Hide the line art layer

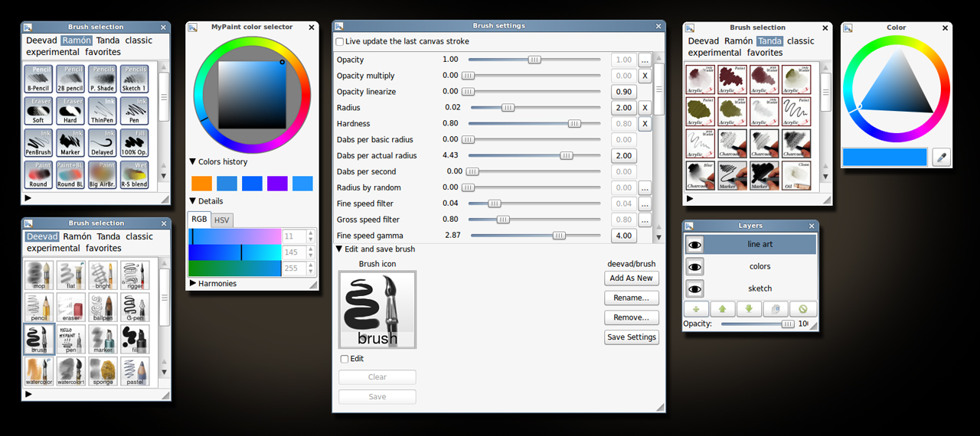(x=694, y=245)
